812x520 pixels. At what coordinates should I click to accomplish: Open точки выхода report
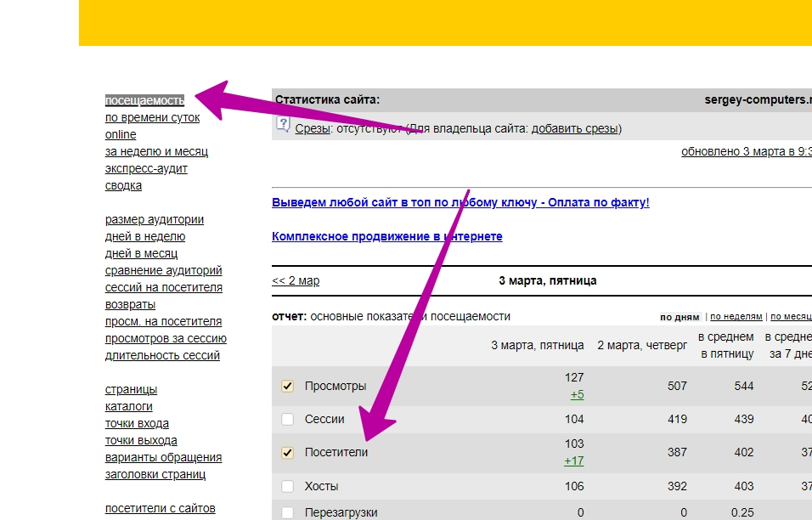[x=141, y=441]
